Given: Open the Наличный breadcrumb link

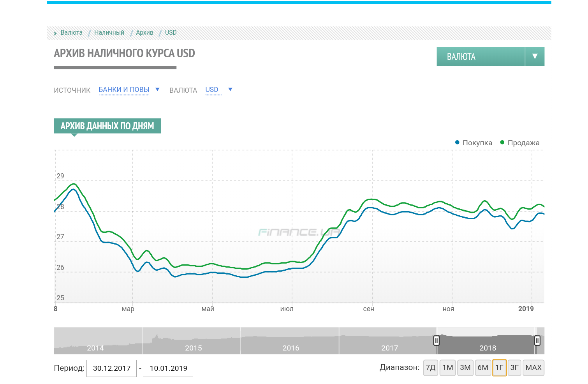Looking at the screenshot, I should tap(109, 33).
